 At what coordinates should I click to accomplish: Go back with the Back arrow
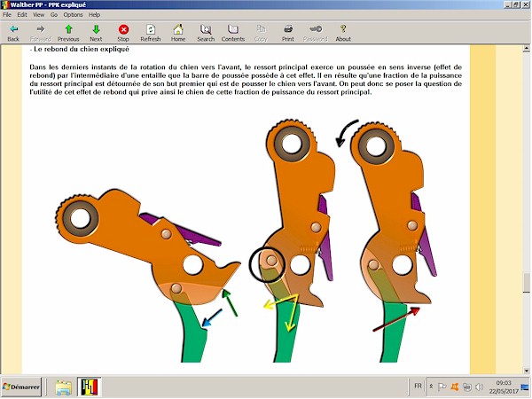tap(13, 33)
